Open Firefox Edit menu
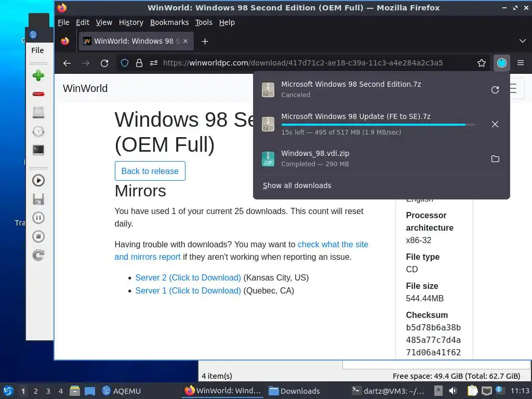 tap(83, 22)
